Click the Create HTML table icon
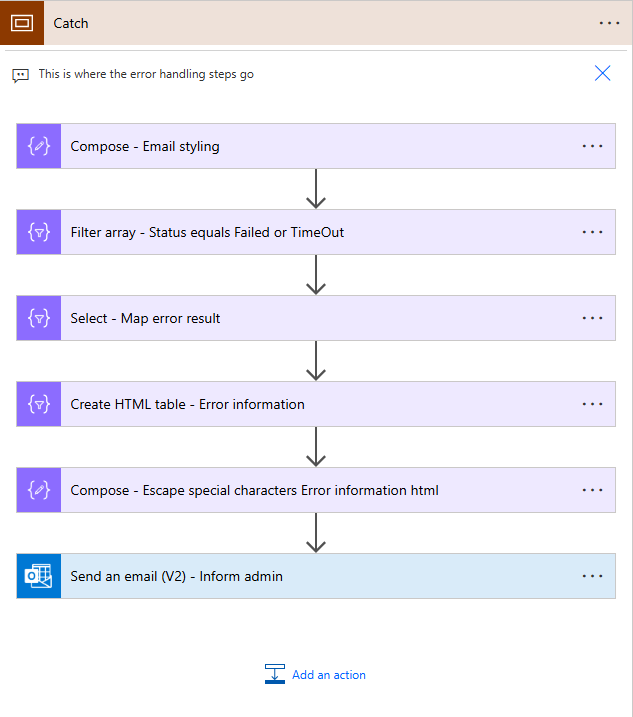This screenshot has width=633, height=717. 39,404
